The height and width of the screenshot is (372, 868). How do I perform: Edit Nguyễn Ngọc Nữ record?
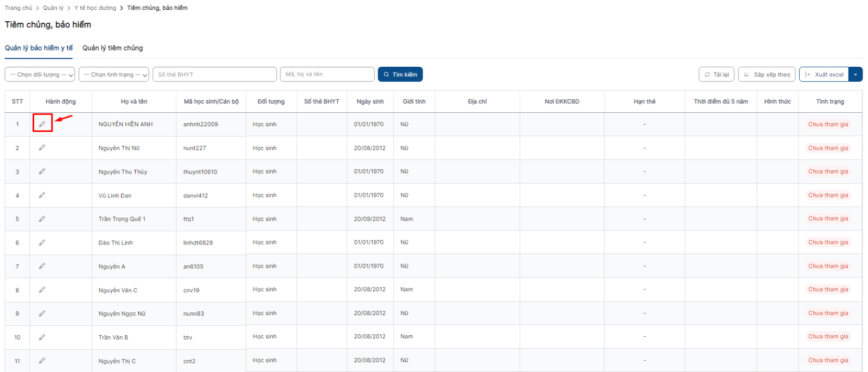coord(42,313)
